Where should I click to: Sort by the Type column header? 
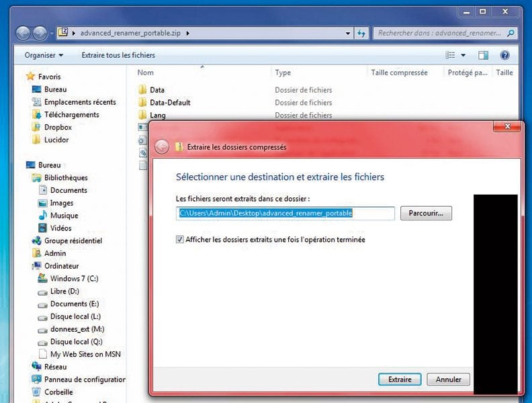tap(283, 73)
